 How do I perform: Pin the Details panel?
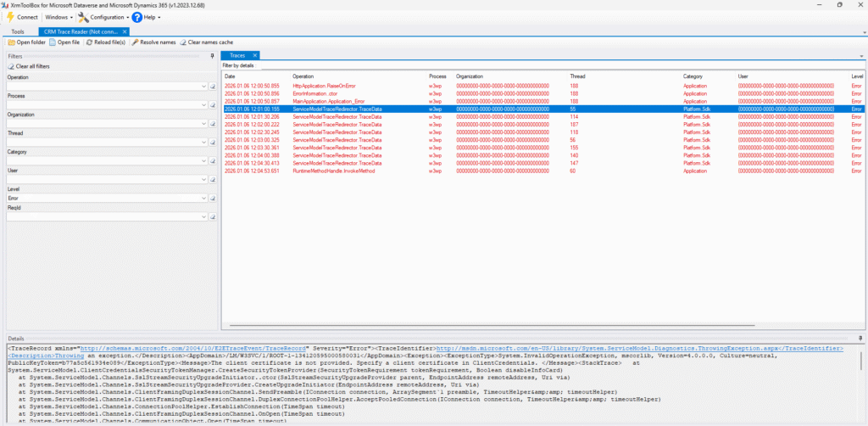click(x=860, y=338)
